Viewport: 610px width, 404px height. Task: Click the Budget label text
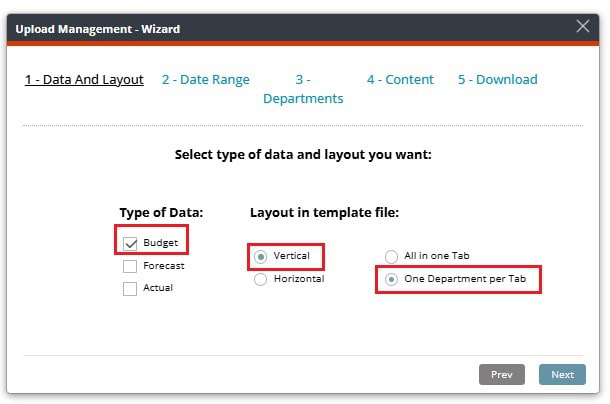(x=160, y=242)
